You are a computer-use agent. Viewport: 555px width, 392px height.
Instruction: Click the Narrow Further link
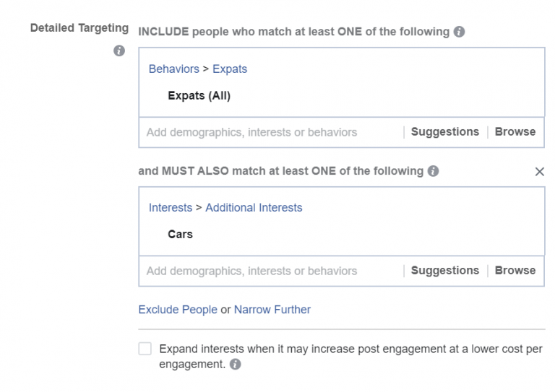[x=272, y=310]
